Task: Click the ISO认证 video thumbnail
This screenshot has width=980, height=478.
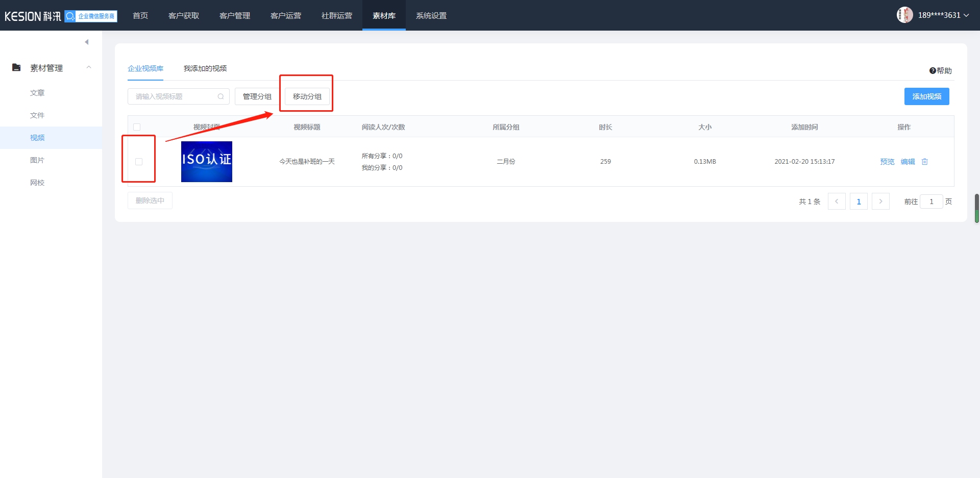Action: click(207, 162)
